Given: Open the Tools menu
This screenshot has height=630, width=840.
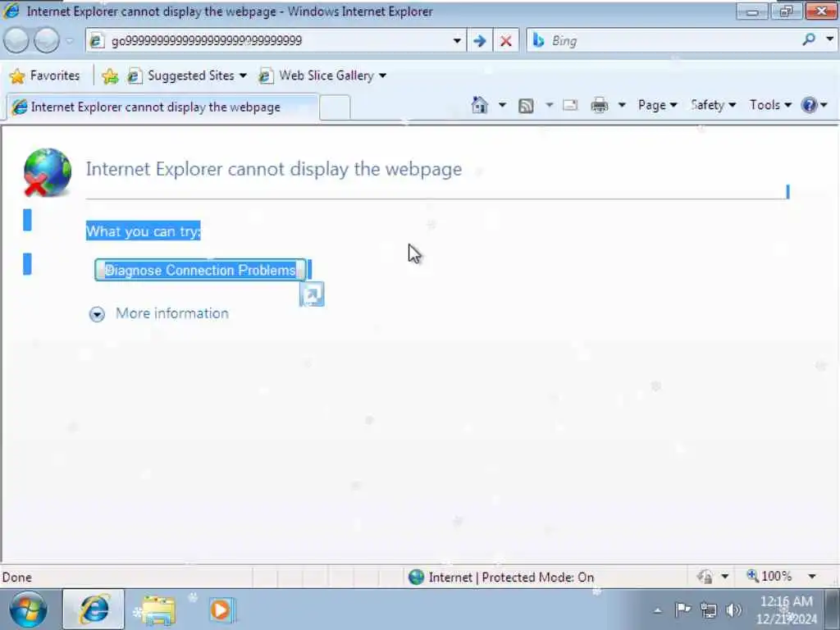Looking at the screenshot, I should [770, 105].
